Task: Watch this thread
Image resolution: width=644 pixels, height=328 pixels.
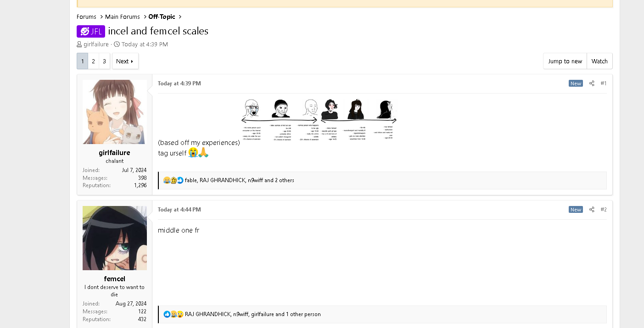Action: pos(599,61)
